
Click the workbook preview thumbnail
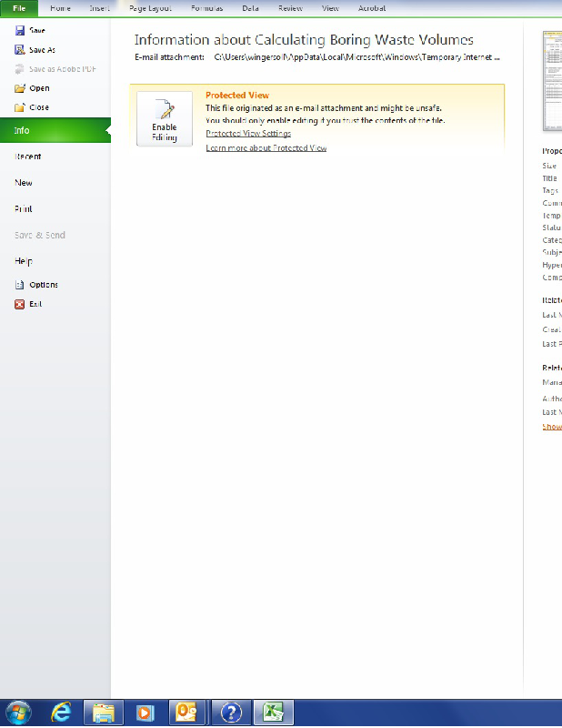(552, 82)
